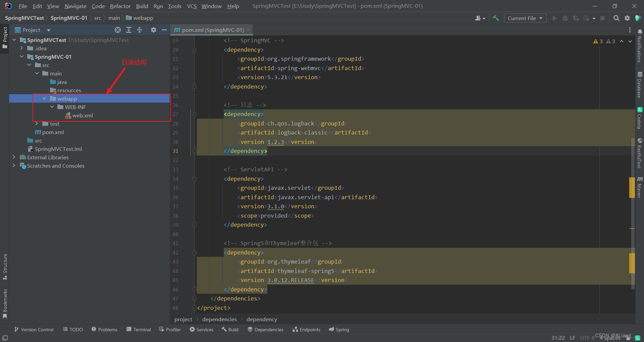
Task: Click the Stop square icon in toolbar
Action: tap(602, 18)
